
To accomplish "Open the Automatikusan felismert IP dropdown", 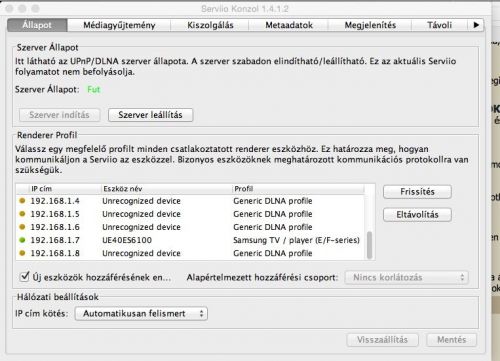I will point(141,314).
